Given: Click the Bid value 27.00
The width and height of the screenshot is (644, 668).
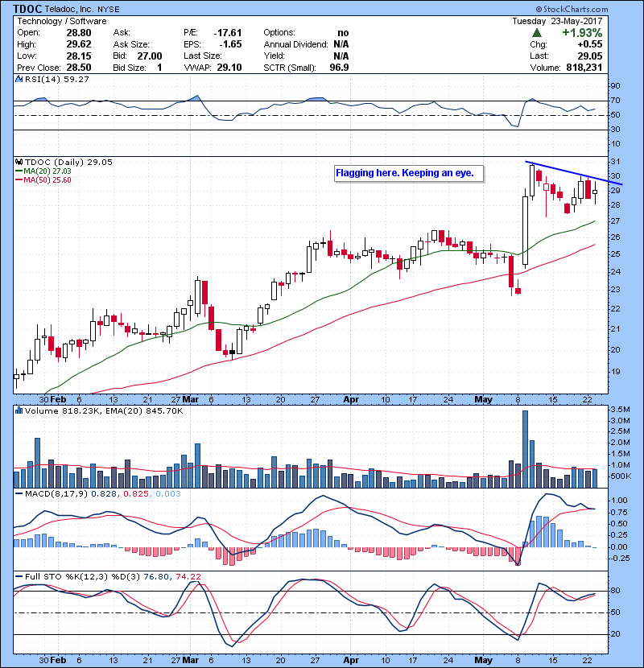Looking at the screenshot, I should pos(150,56).
